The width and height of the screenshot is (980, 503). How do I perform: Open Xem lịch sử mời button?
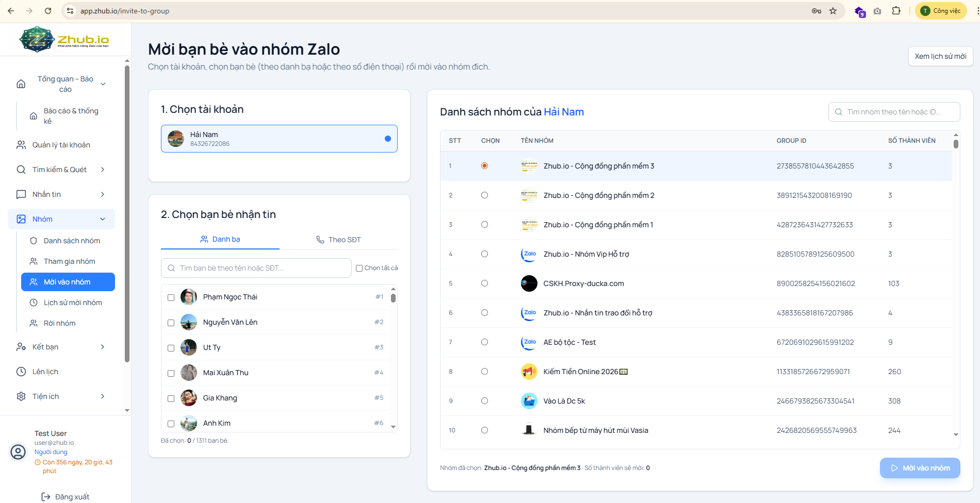940,56
